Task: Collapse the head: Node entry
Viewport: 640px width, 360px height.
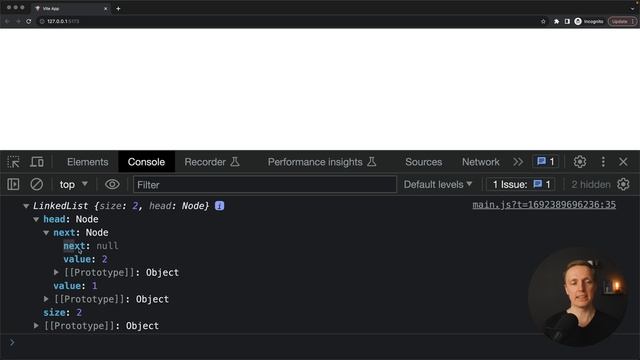Action: 36,219
